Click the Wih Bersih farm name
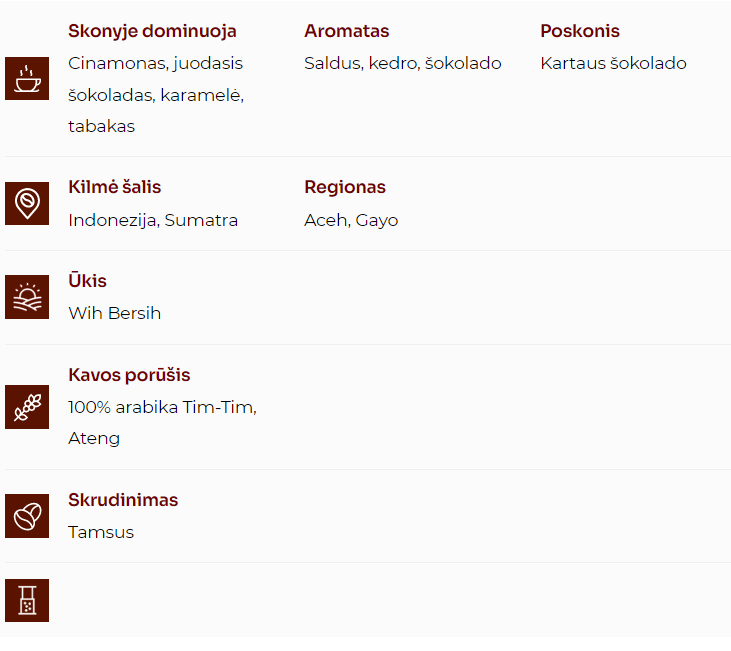This screenshot has width=731, height=651. (114, 313)
